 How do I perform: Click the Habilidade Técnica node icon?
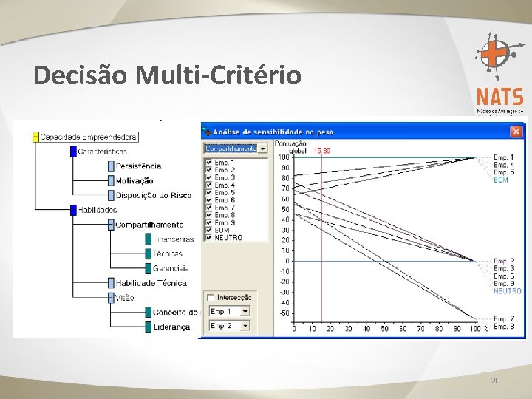click(111, 283)
